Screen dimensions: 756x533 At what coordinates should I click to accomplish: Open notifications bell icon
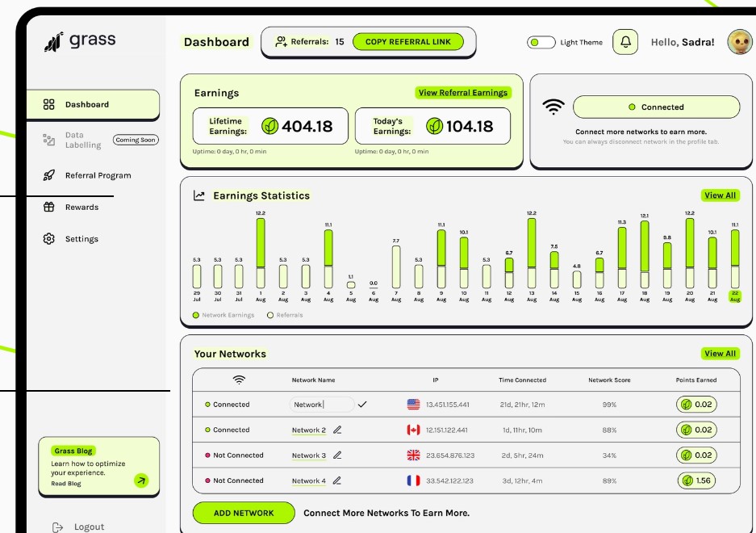click(625, 42)
